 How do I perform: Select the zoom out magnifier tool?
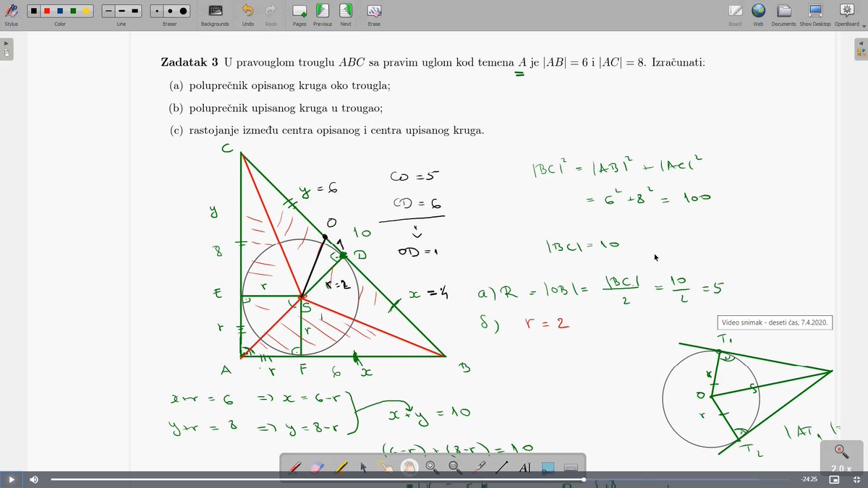coord(455,467)
